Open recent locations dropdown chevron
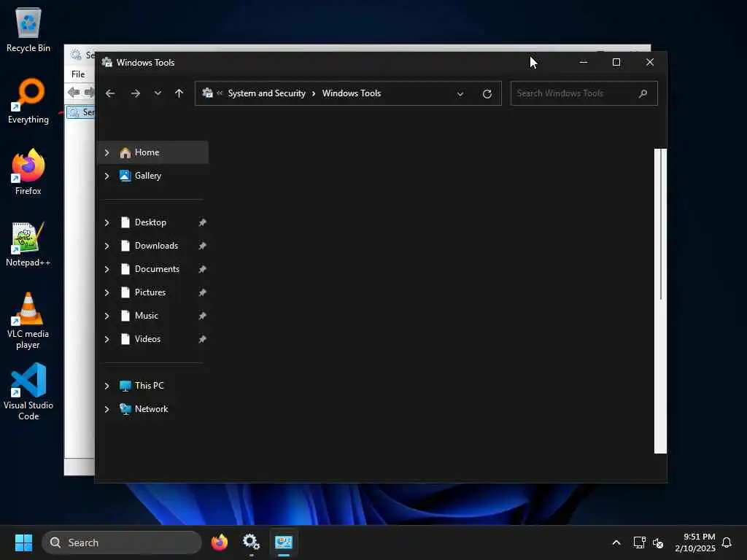The width and height of the screenshot is (747, 560). coord(158,93)
